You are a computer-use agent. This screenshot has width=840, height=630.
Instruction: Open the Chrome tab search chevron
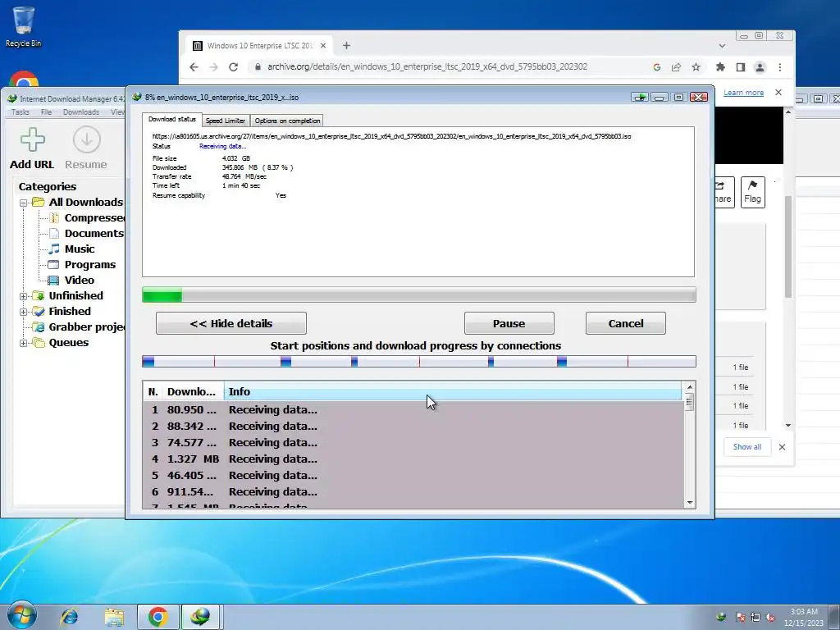tap(722, 46)
